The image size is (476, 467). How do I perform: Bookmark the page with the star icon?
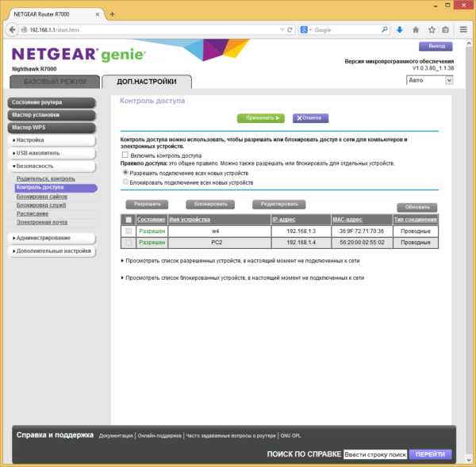pyautogui.click(x=432, y=30)
